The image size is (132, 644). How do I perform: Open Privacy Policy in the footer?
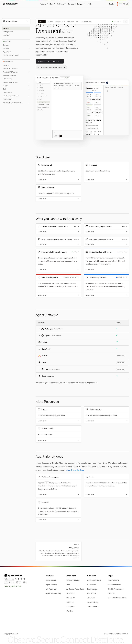(x=113, y=580)
